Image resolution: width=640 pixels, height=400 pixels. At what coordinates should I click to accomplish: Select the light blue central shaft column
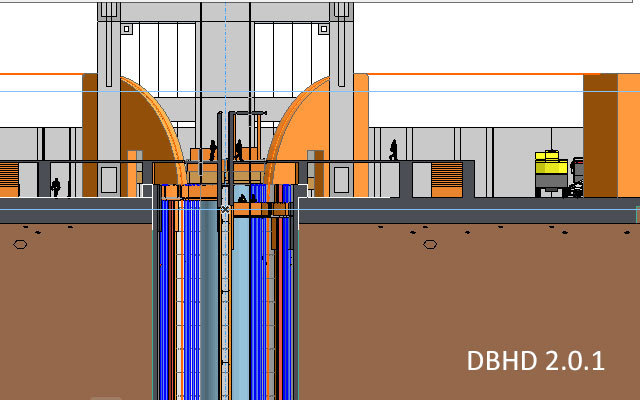tap(238, 300)
